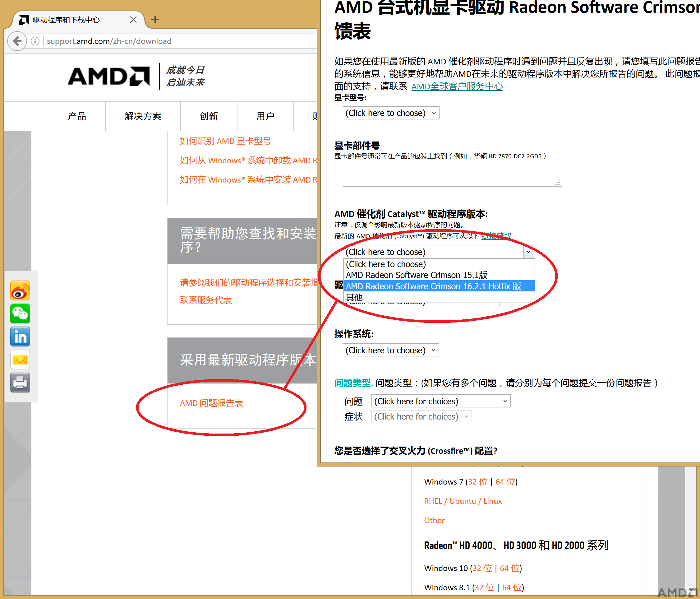The height and width of the screenshot is (599, 700).
Task: Open AMD 问题报告表 link
Action: (x=211, y=403)
